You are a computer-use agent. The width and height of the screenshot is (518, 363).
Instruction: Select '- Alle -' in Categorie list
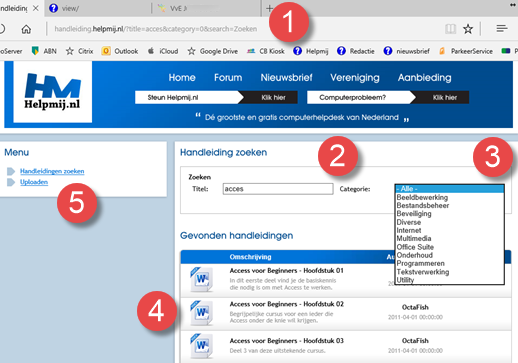tap(449, 189)
